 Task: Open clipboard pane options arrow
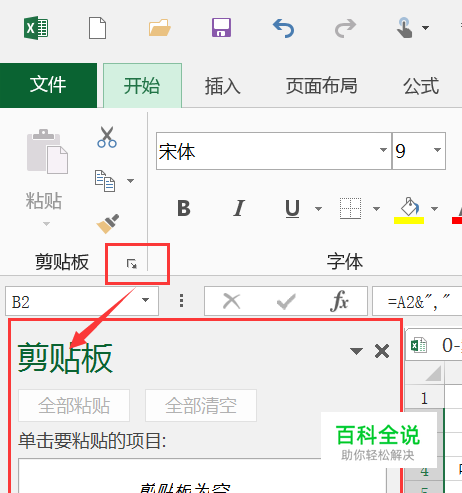pos(356,351)
